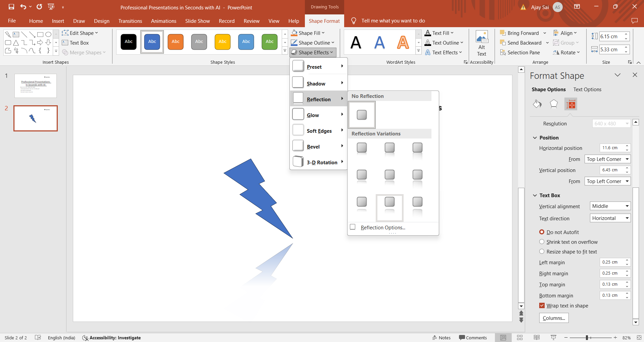Open Text Outline dropdown
Image resolution: width=644 pixels, height=342 pixels.
click(444, 43)
